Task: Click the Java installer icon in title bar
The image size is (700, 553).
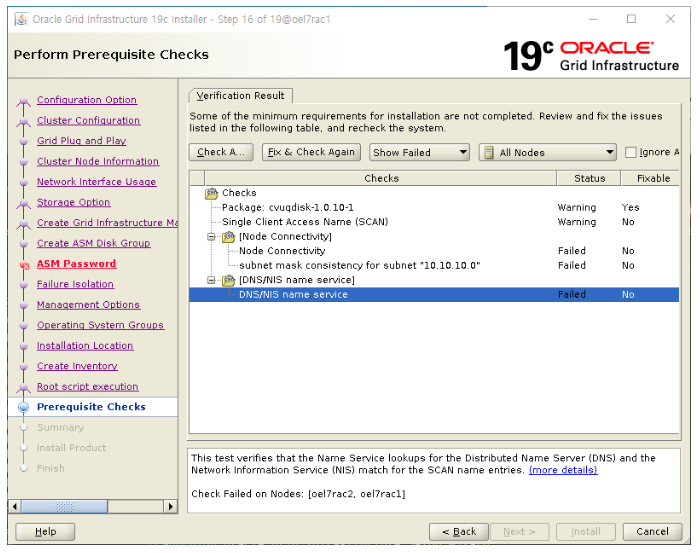Action: pyautogui.click(x=21, y=19)
